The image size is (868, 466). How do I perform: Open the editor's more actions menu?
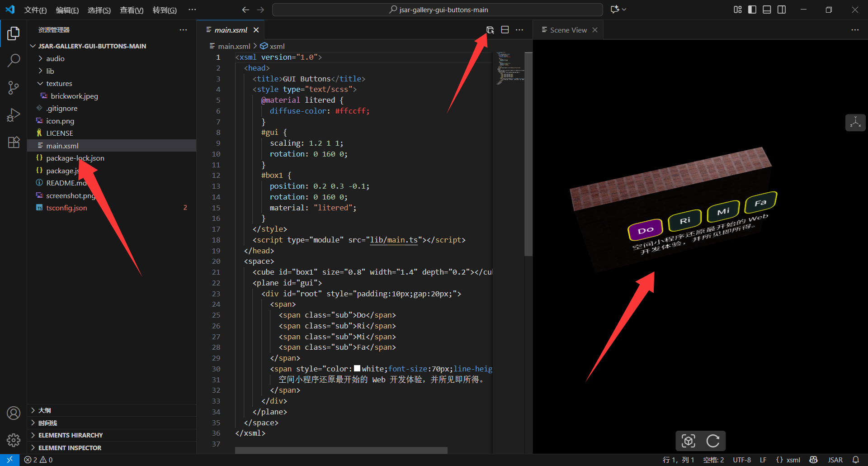coord(519,30)
